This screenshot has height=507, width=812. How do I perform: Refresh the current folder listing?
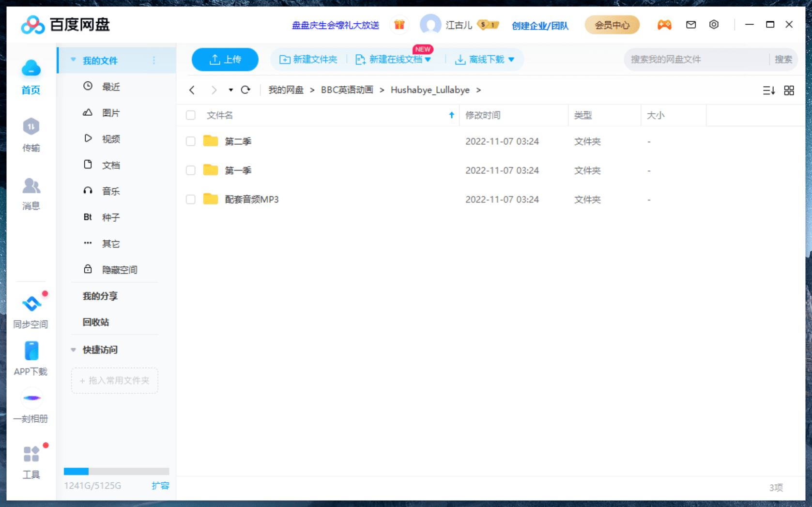pyautogui.click(x=246, y=90)
